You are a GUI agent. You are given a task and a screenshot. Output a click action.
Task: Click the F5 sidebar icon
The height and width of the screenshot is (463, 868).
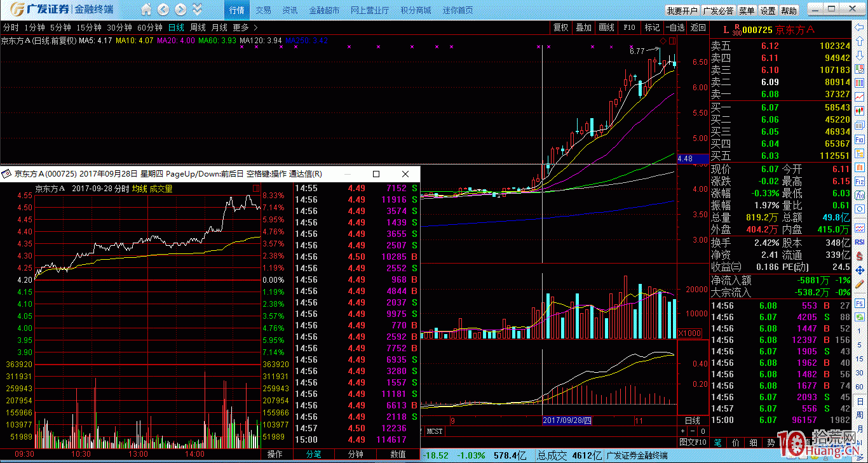coord(860,304)
